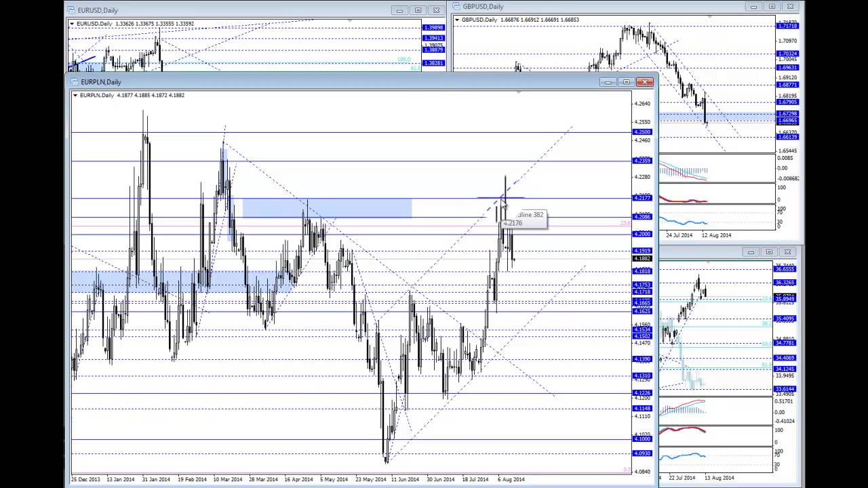Click the 1.38281 level label in EURUSD chart

click(433, 63)
